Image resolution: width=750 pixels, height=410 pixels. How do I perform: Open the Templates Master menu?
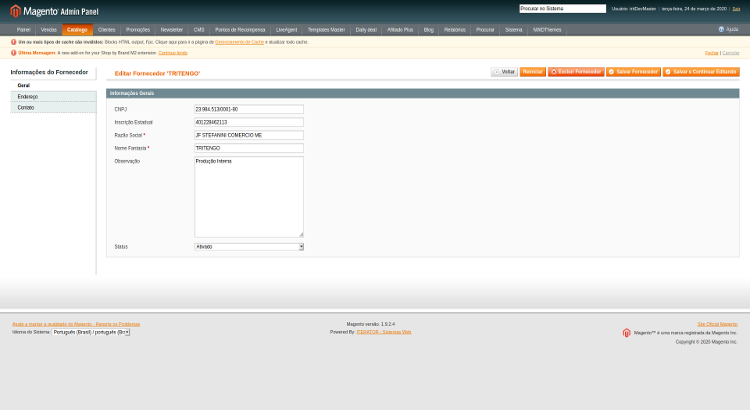326,30
